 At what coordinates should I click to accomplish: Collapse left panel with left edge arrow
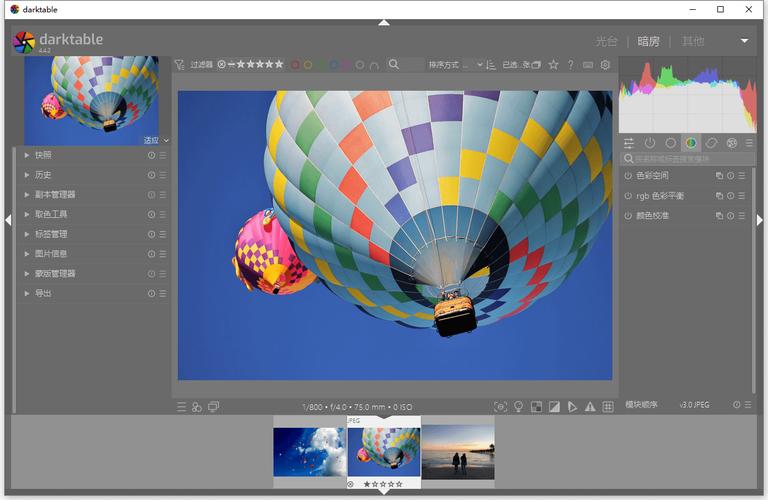point(8,220)
